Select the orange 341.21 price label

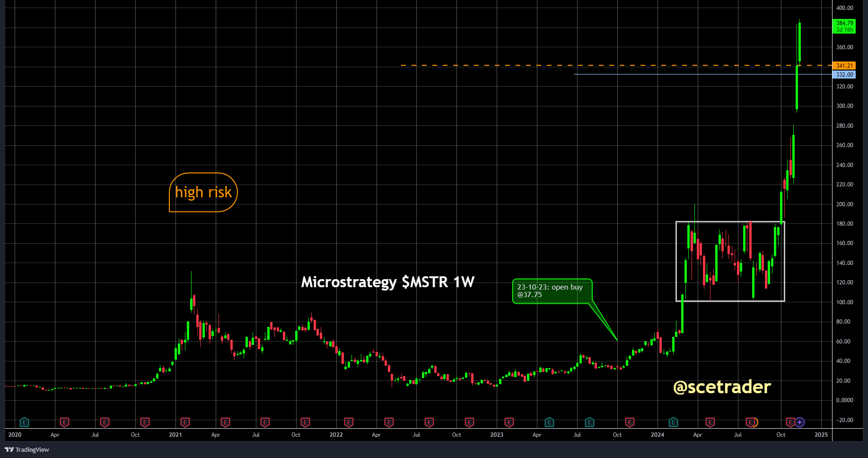(x=844, y=66)
